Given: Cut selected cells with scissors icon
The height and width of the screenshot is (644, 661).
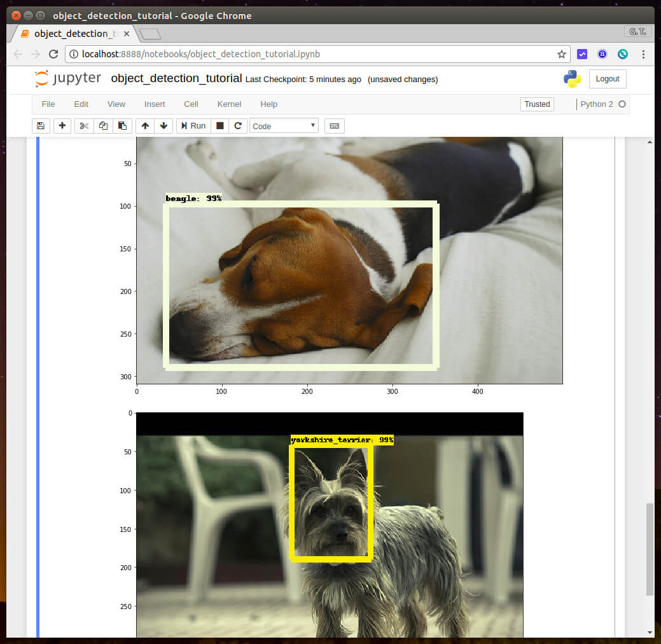Looking at the screenshot, I should coord(84,126).
